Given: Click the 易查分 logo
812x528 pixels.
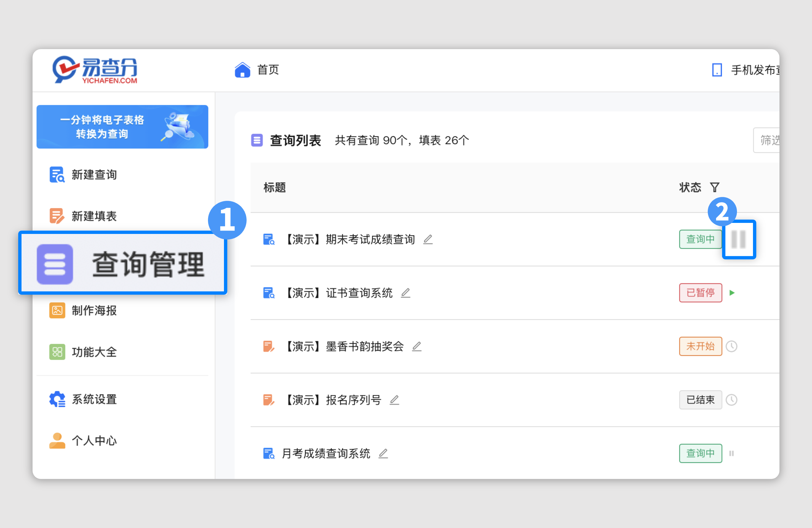Looking at the screenshot, I should click(95, 70).
